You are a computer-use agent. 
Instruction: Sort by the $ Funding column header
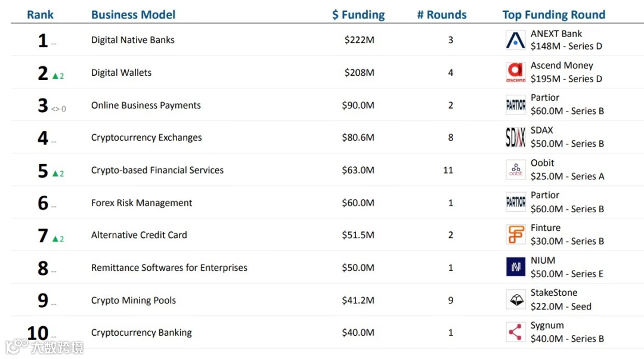[358, 15]
